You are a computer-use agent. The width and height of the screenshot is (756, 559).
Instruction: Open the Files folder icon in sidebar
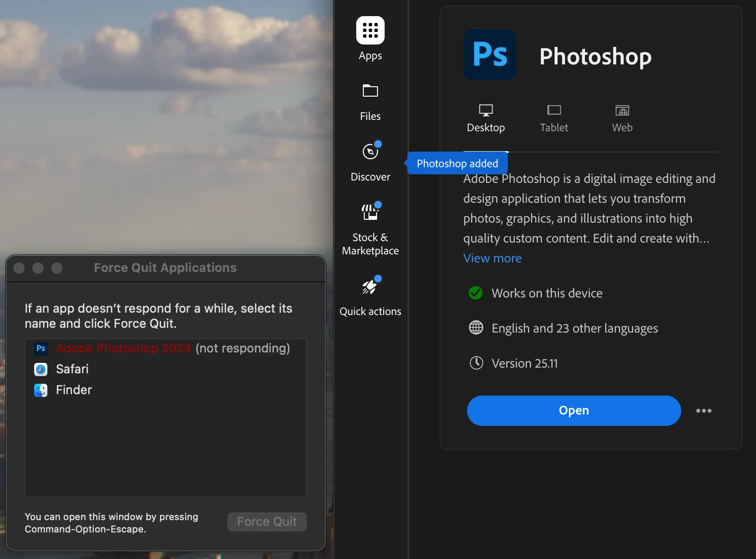pos(370,91)
